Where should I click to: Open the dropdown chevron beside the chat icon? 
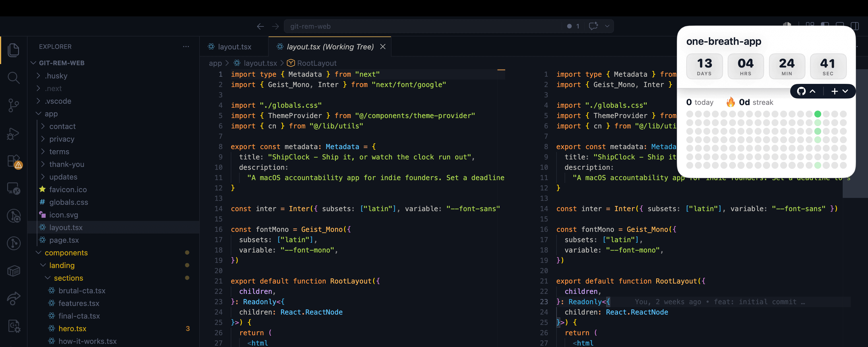click(x=607, y=26)
